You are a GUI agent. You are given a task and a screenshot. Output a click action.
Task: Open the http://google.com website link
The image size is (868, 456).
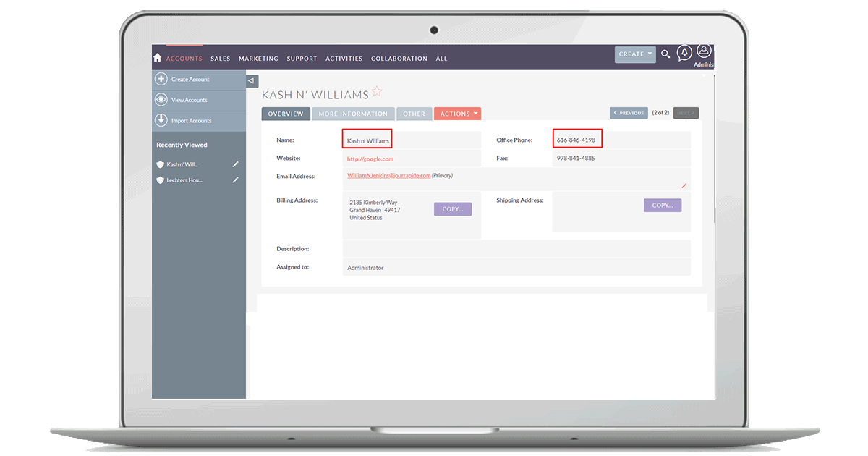tap(370, 159)
